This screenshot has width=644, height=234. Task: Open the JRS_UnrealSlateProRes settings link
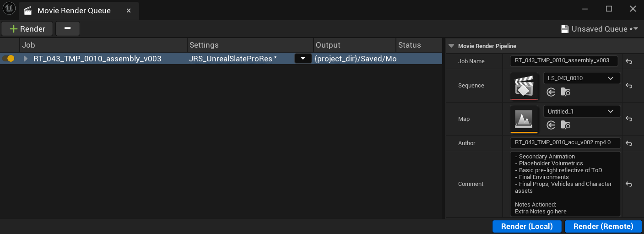coord(231,59)
